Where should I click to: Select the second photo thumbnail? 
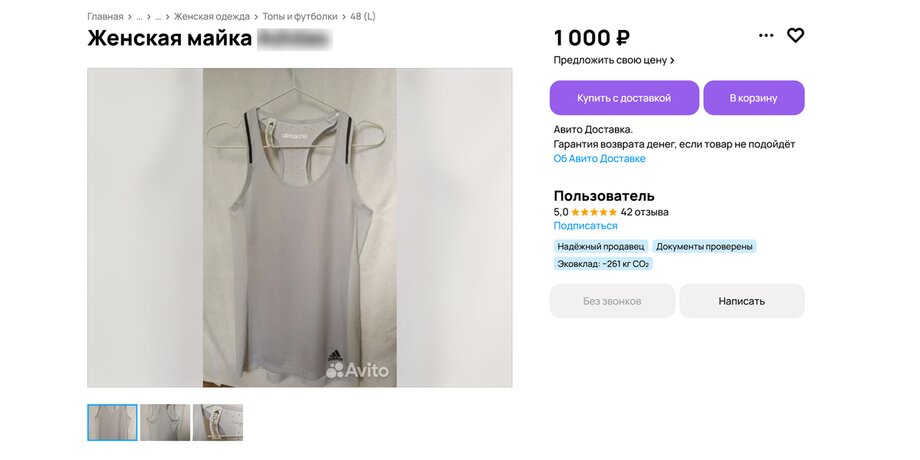click(x=165, y=423)
